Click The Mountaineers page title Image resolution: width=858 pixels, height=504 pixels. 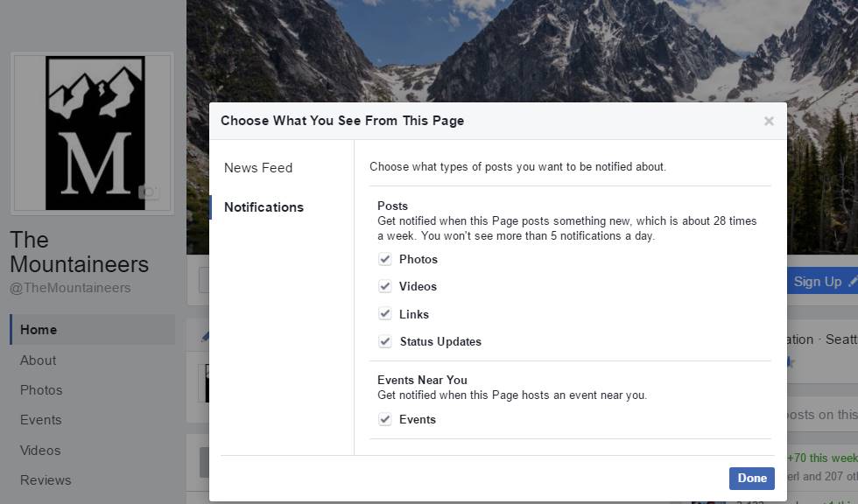coord(79,252)
